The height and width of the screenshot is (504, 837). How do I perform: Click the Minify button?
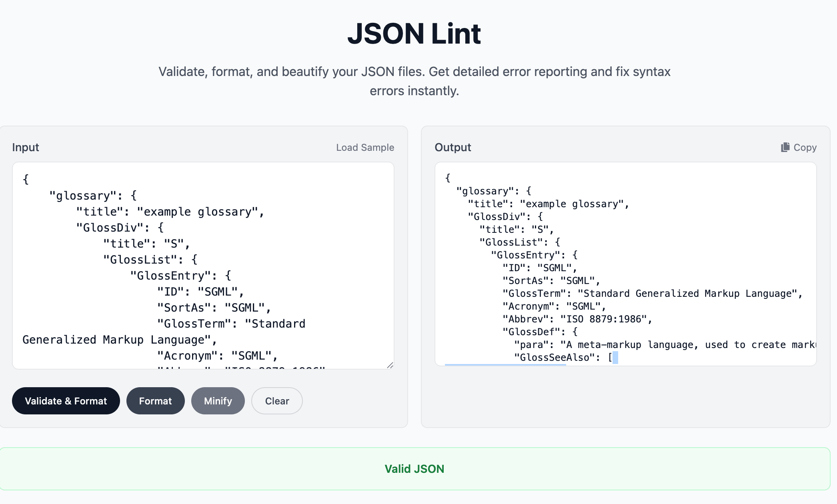(218, 400)
